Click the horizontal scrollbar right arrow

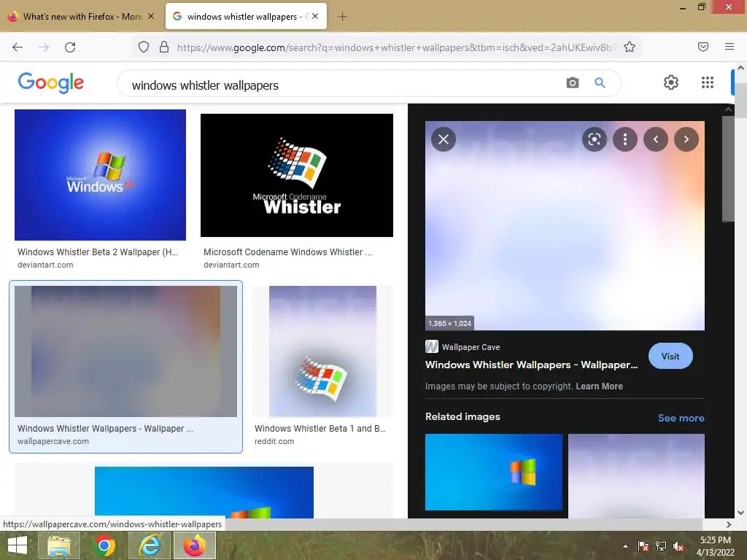click(729, 524)
